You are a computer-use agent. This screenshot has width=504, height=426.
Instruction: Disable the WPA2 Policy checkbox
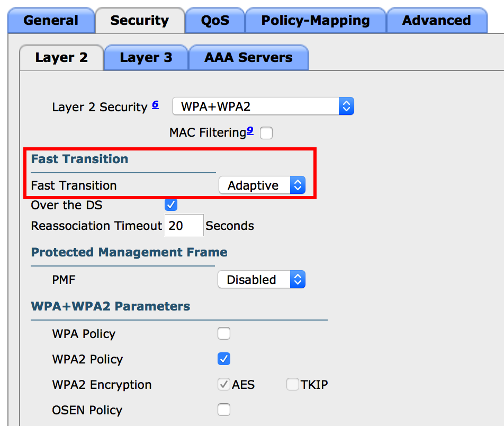(224, 359)
